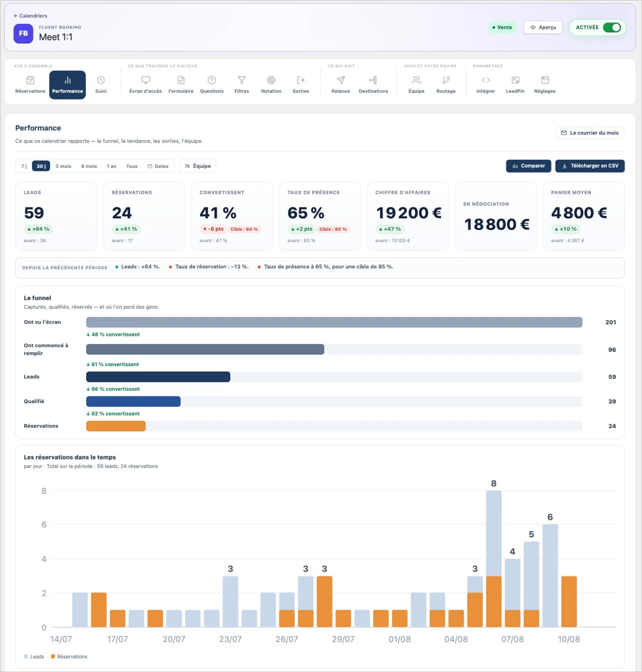Download the report with Télécharger en CSV
Viewport: 642px width, 672px height.
coord(590,166)
